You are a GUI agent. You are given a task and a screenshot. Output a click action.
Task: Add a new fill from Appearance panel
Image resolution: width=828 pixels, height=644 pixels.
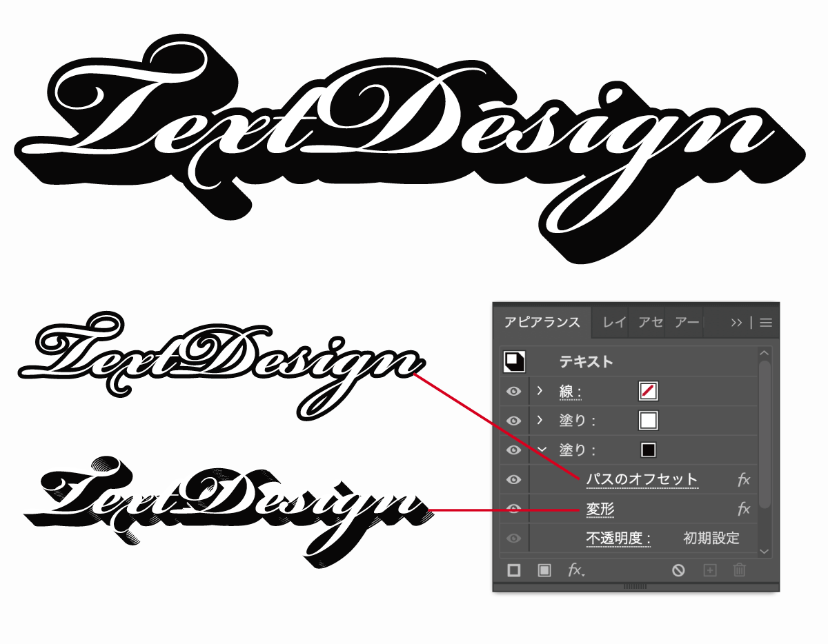[x=545, y=570]
